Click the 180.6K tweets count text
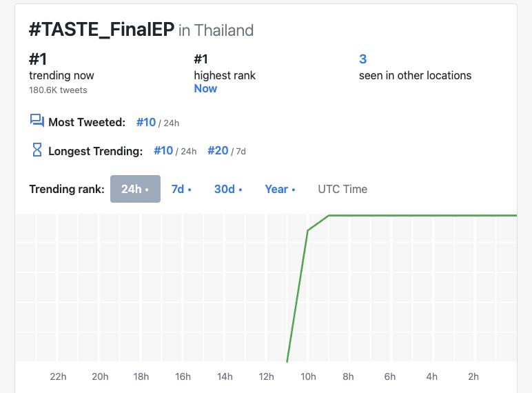 coord(58,90)
